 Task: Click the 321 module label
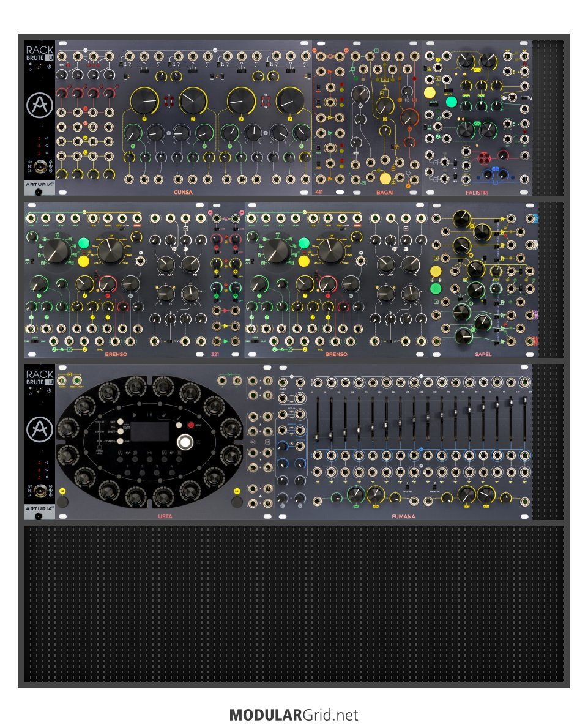coord(215,354)
